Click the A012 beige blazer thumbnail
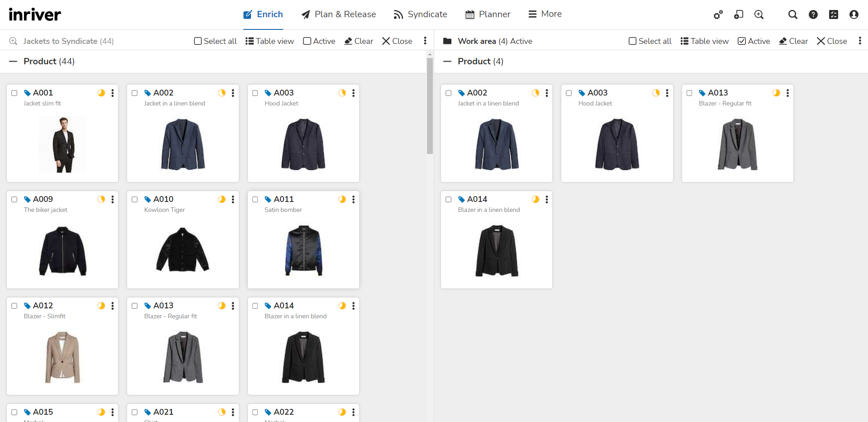 coord(62,357)
